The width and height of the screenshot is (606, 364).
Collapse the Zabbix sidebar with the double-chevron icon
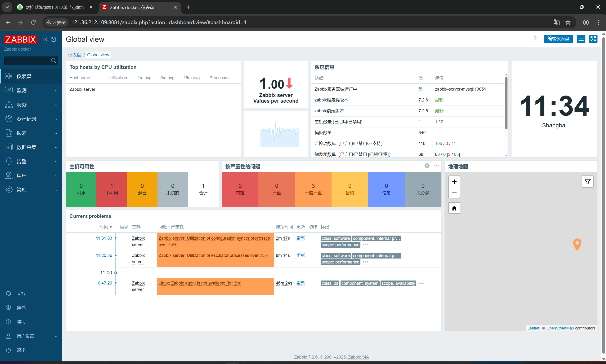coord(45,39)
